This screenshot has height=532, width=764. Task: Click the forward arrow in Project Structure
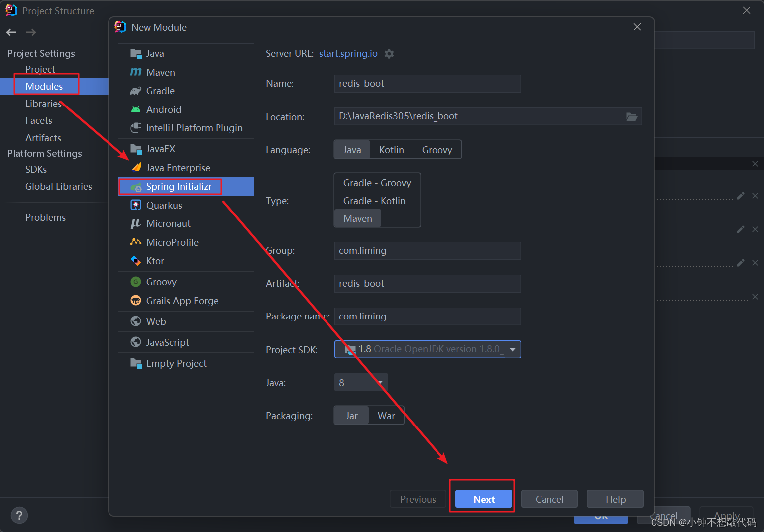point(31,32)
